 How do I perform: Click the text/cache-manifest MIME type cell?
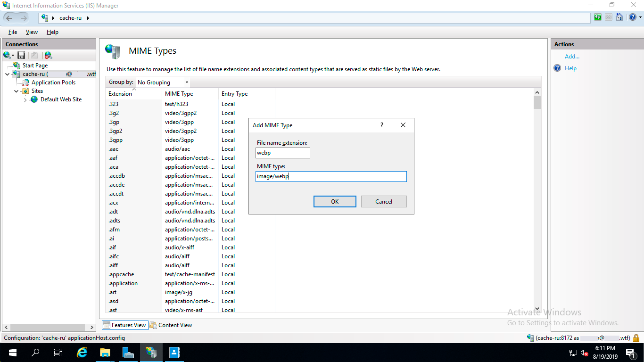click(190, 274)
